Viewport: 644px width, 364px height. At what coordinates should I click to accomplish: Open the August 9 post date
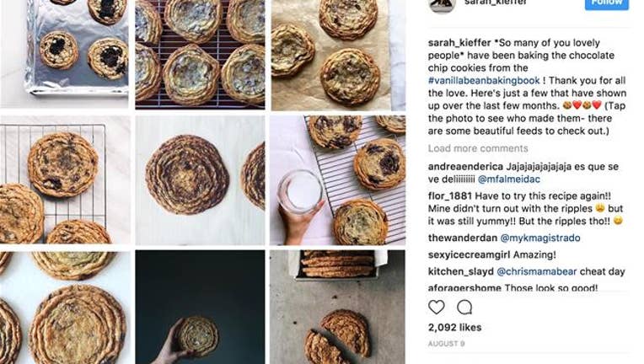coord(447,344)
